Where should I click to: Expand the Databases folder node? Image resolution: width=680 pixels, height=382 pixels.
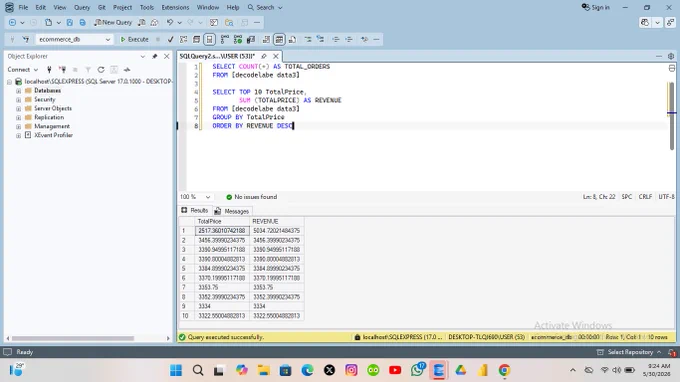(18, 91)
